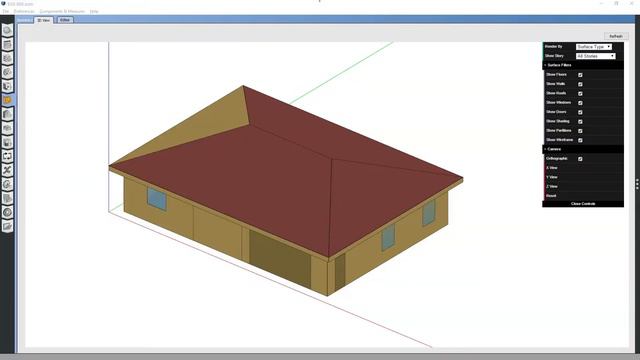Open the HVAC Systems tab icon
Image resolution: width=640 pixels, height=360 pixels.
tap(7, 156)
